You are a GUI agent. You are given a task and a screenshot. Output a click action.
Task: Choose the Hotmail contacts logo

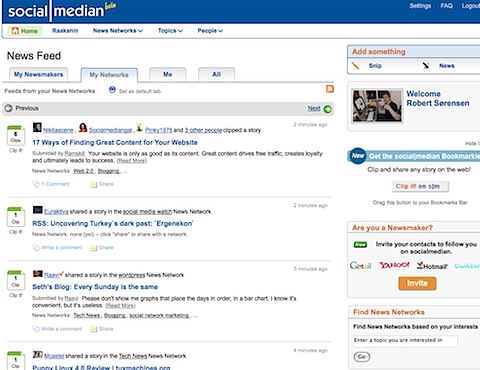[432, 266]
